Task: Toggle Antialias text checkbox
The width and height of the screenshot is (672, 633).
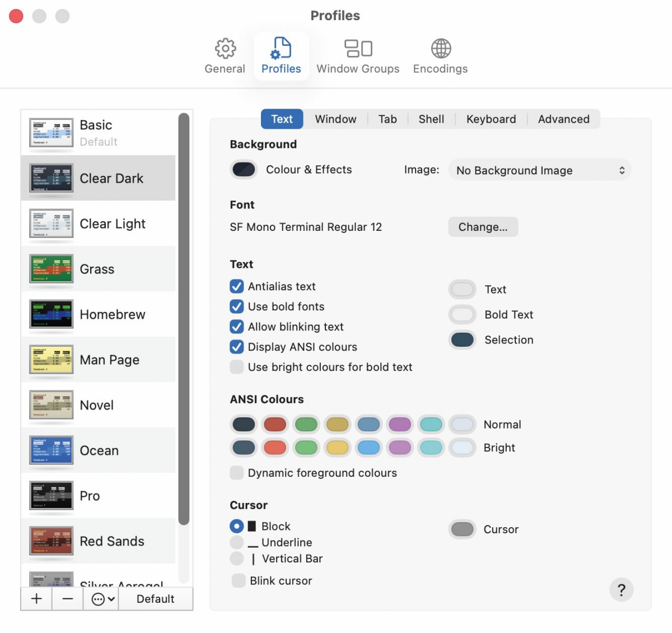Action: point(237,286)
